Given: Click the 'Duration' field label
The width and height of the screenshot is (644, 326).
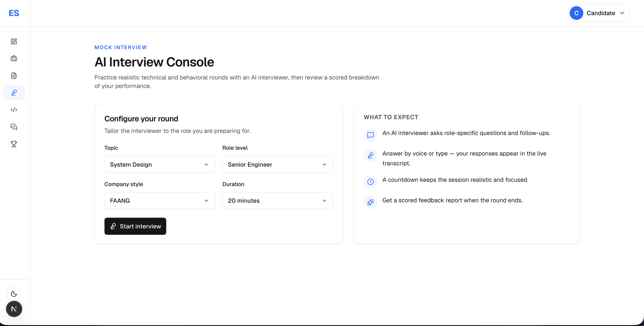Looking at the screenshot, I should [233, 184].
